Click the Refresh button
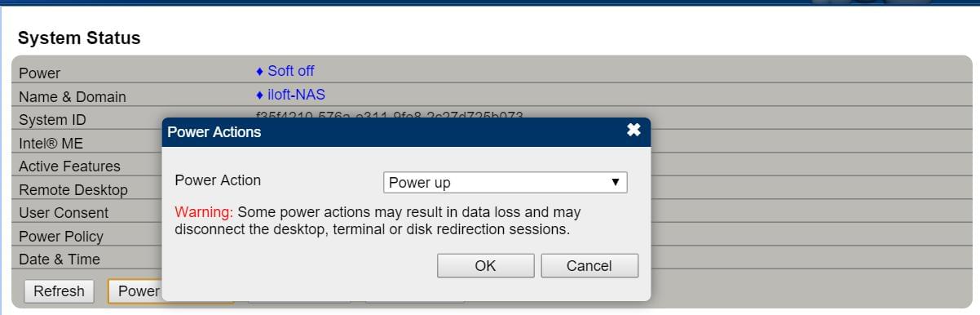Image resolution: width=980 pixels, height=315 pixels. [59, 291]
